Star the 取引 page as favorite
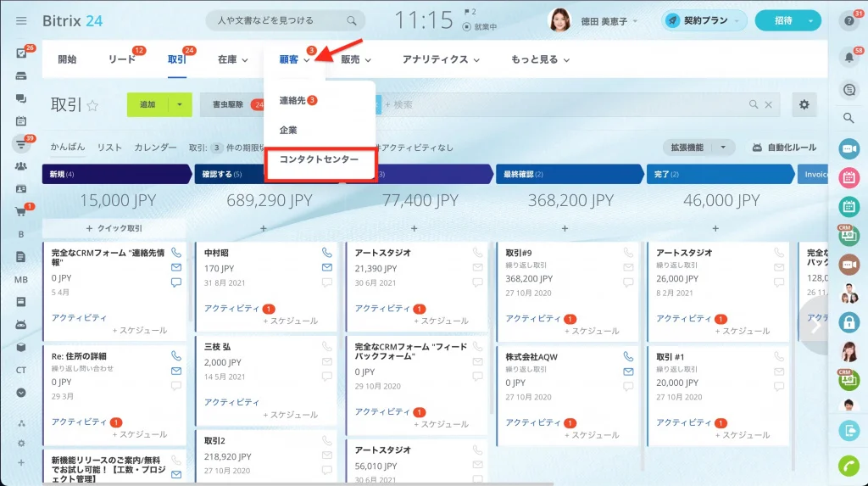The image size is (868, 486). 92,105
